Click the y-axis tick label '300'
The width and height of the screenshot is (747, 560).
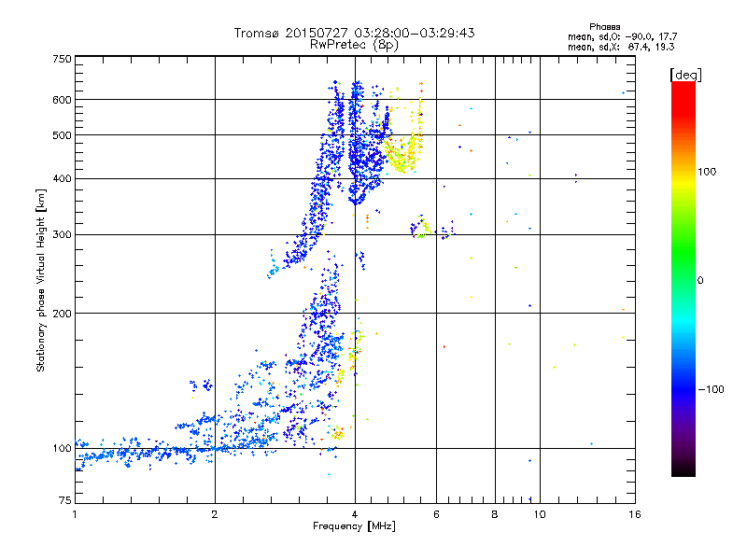(x=62, y=235)
